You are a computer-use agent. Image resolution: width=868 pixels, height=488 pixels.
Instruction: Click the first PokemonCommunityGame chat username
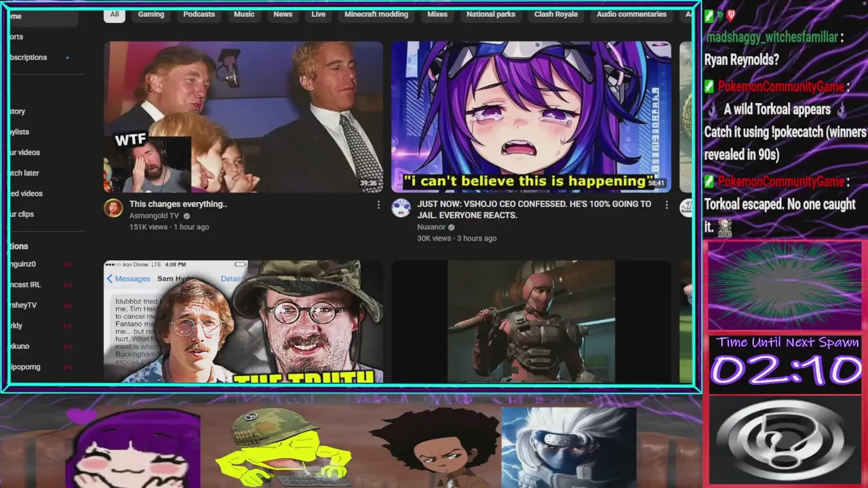781,87
